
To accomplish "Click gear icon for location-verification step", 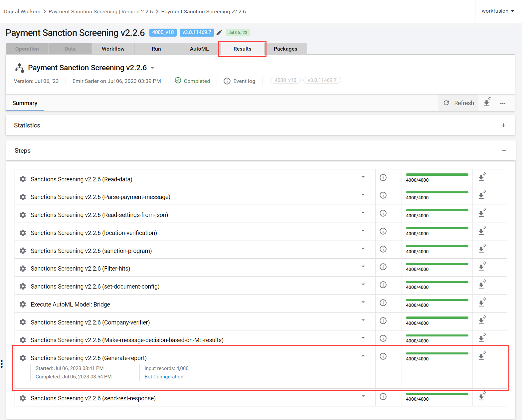I will click(x=23, y=233).
